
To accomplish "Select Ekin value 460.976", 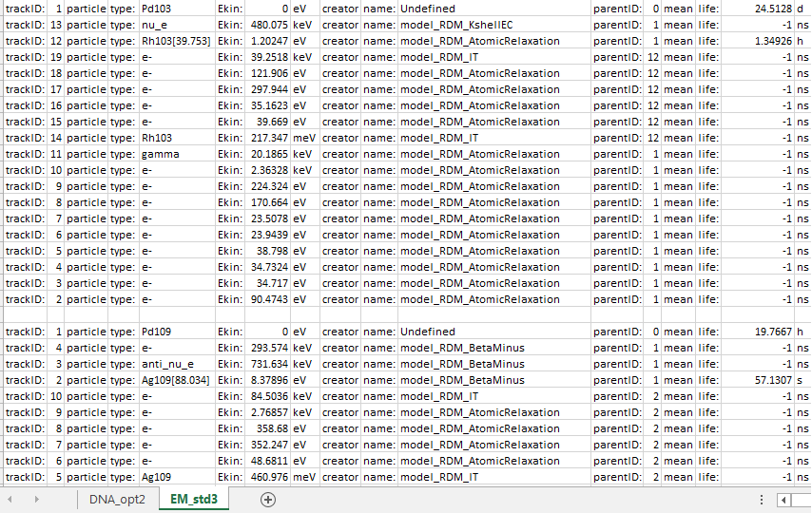I will (268, 477).
